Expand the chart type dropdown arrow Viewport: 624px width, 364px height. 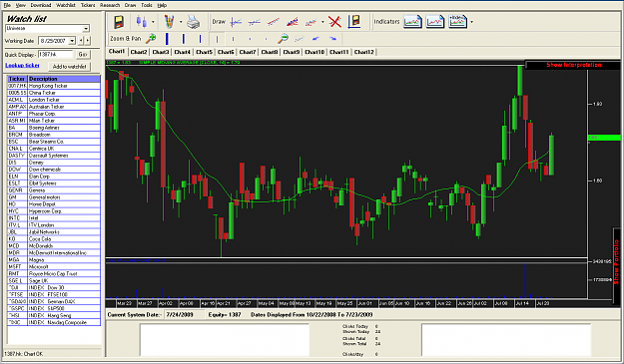point(153,22)
